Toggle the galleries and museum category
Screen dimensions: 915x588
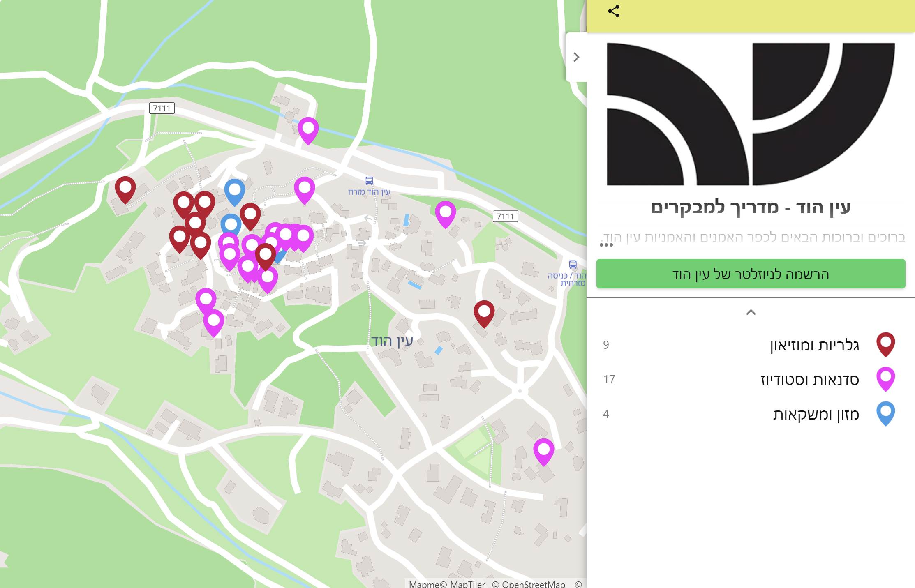[x=814, y=345]
